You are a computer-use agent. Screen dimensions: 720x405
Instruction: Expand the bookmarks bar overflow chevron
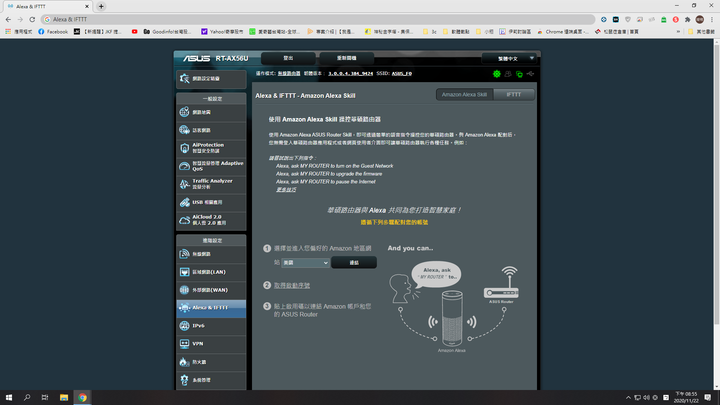(x=678, y=32)
